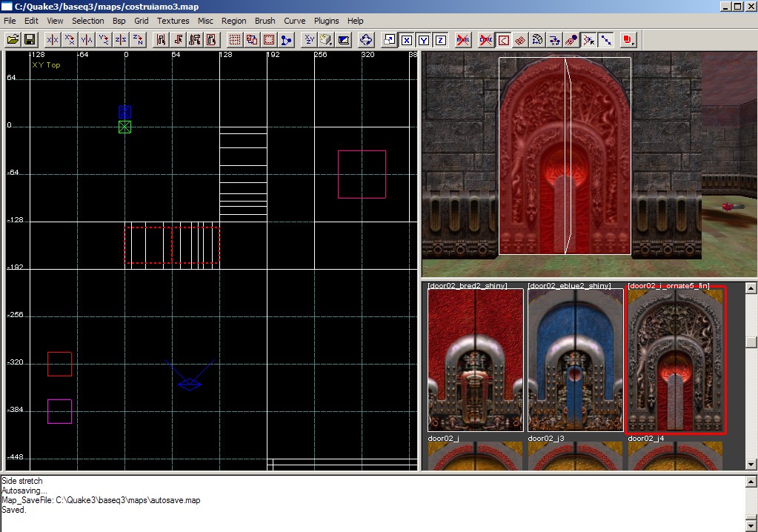Viewport: 758px width, 532px height.
Task: Click the 'XY Top' view label
Action: tap(47, 64)
